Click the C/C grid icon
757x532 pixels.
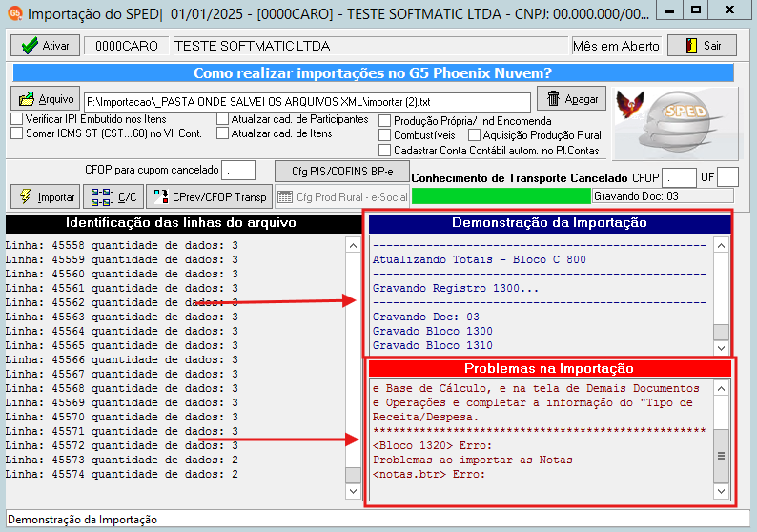tap(102, 197)
